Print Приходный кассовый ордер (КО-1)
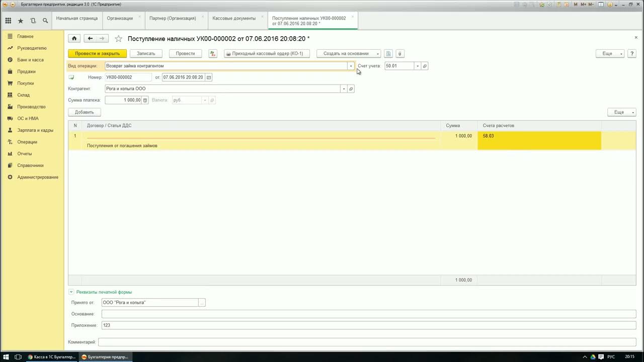Screen dimensions: 644x362 tap(267, 53)
